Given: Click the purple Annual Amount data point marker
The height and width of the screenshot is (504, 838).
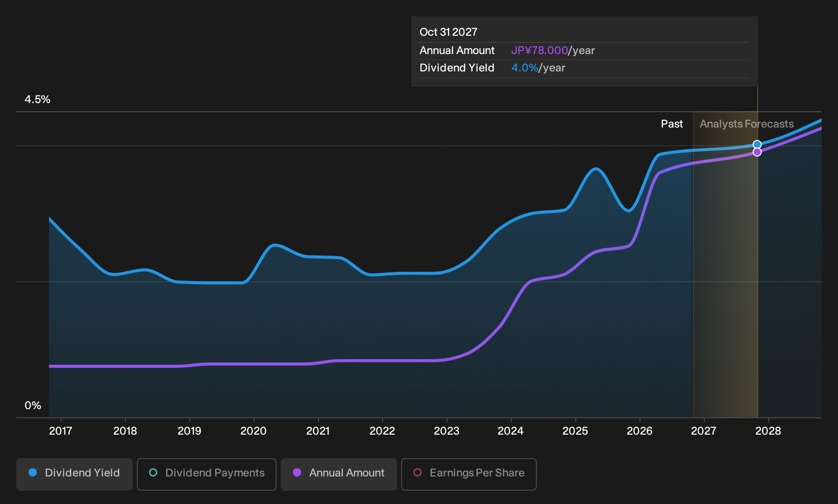Looking at the screenshot, I should (757, 152).
